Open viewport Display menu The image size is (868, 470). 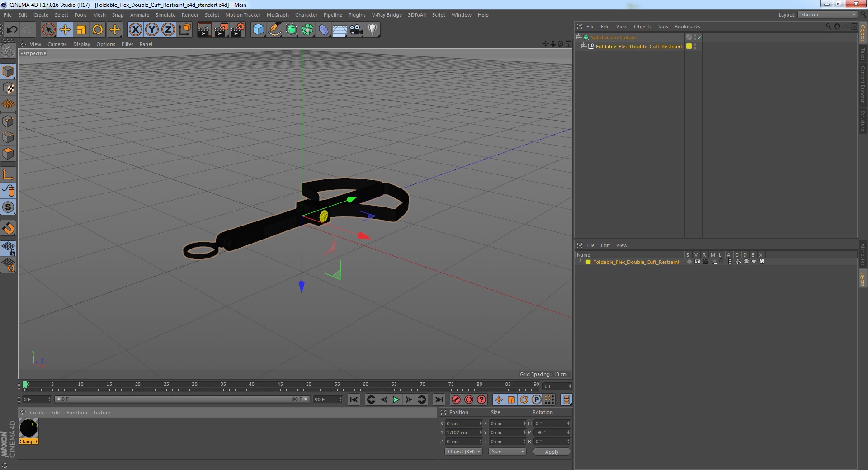(81, 44)
